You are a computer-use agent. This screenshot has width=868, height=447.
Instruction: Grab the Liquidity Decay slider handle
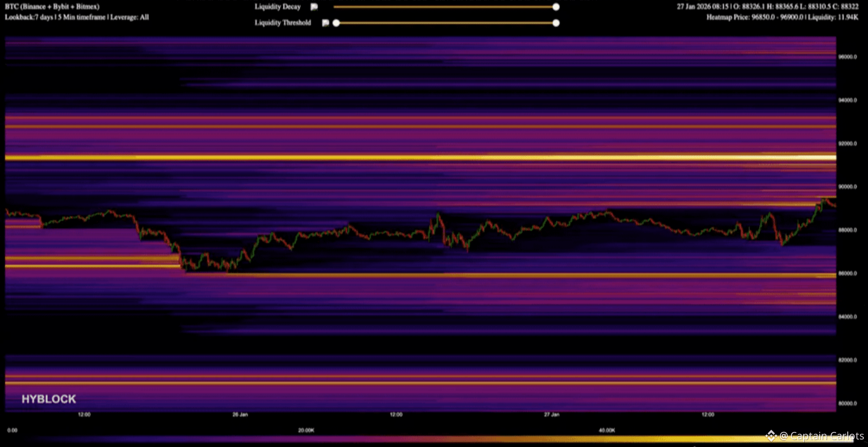556,7
